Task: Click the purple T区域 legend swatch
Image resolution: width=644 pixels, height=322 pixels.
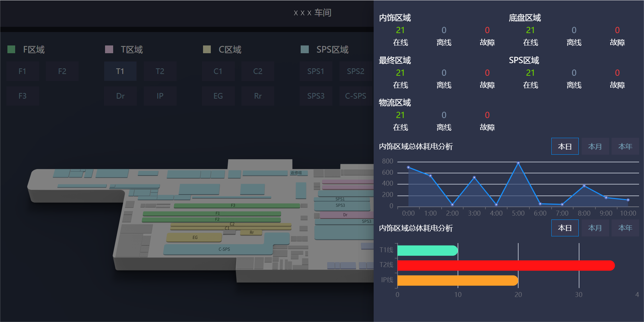Action: pos(109,49)
